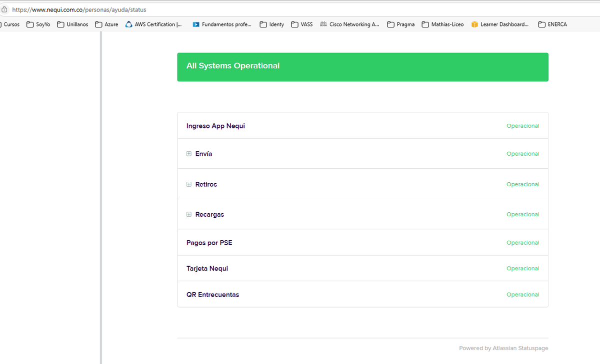Click the QR Entrecuentas label

click(x=212, y=295)
